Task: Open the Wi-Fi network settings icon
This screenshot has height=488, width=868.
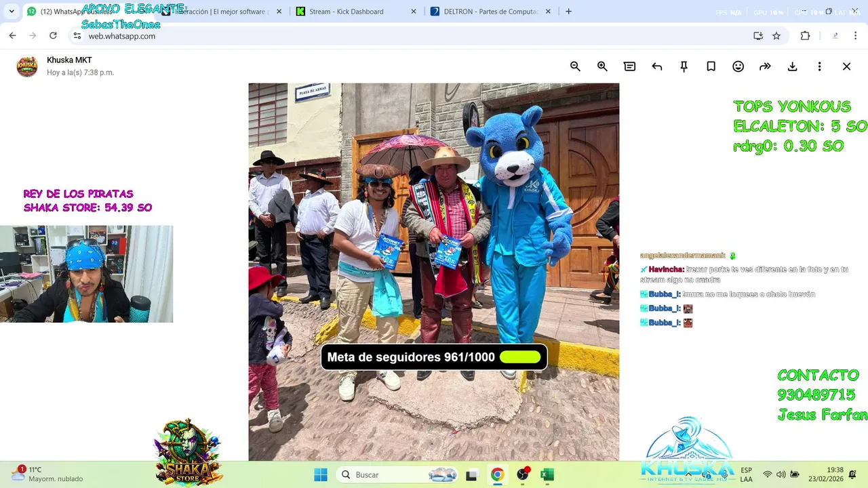Action: (x=768, y=474)
